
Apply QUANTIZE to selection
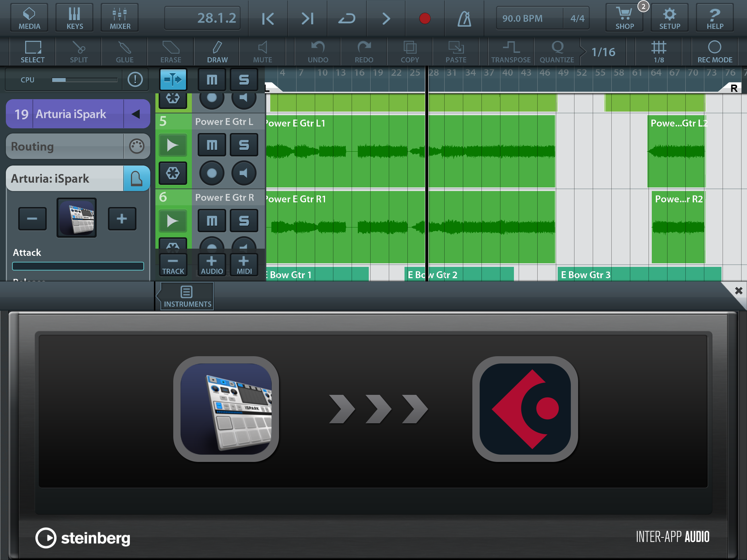coord(557,52)
